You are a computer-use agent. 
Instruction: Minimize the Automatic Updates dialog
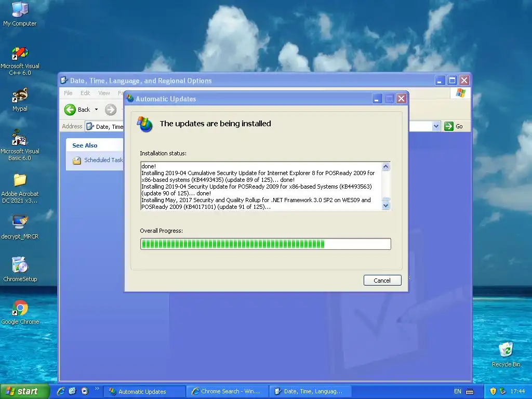click(377, 99)
